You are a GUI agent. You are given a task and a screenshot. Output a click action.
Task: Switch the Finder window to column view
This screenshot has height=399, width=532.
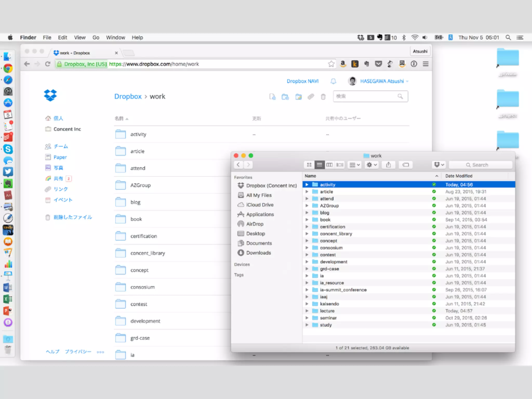(x=329, y=165)
